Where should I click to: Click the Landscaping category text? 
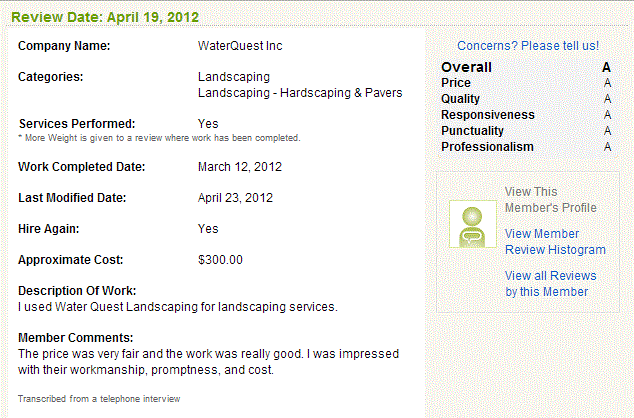point(234,77)
